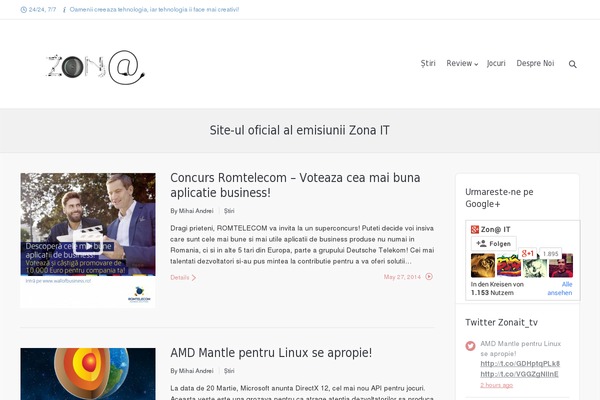Open the Știri menu item
Screen dimensions: 600x400
click(428, 64)
